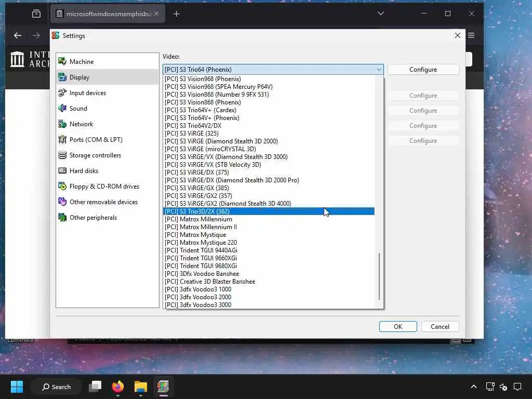
Task: Choose [PCI] S3 Trio64V+ (Cardex)
Action: pyautogui.click(x=269, y=110)
